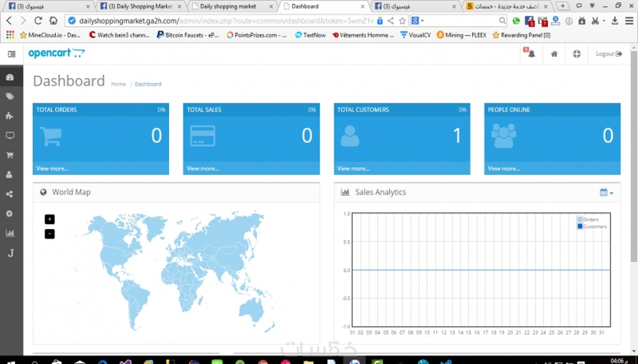Click the Home breadcrumb link
This screenshot has width=638, height=364.
tap(119, 84)
